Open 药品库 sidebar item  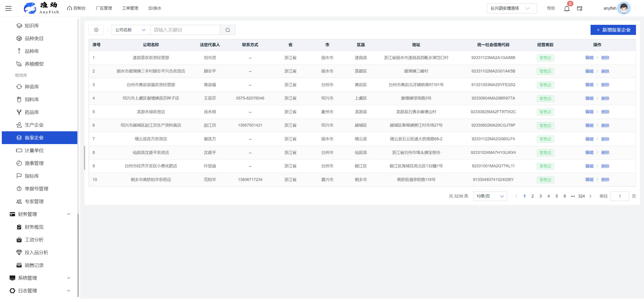(x=32, y=112)
